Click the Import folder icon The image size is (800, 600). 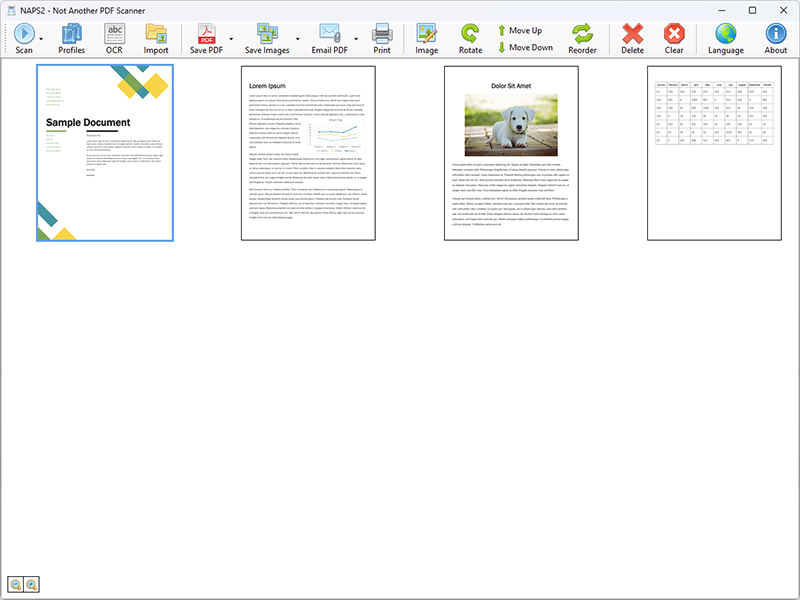click(x=156, y=38)
